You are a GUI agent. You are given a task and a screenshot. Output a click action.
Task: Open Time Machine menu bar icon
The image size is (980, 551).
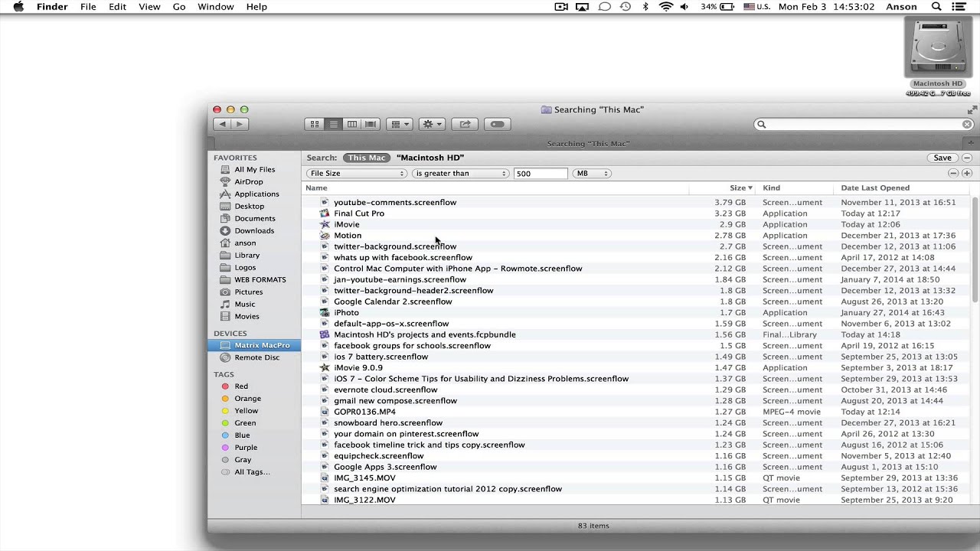(x=626, y=7)
